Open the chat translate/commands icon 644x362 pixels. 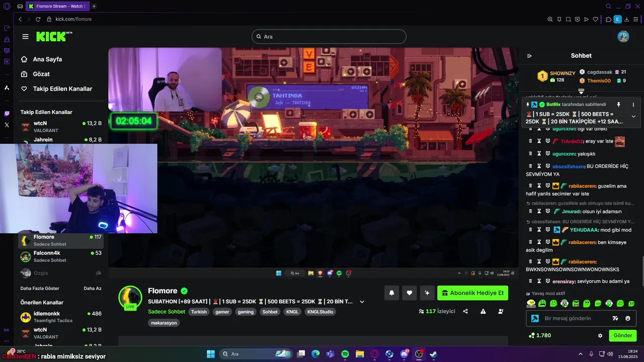[615, 318]
